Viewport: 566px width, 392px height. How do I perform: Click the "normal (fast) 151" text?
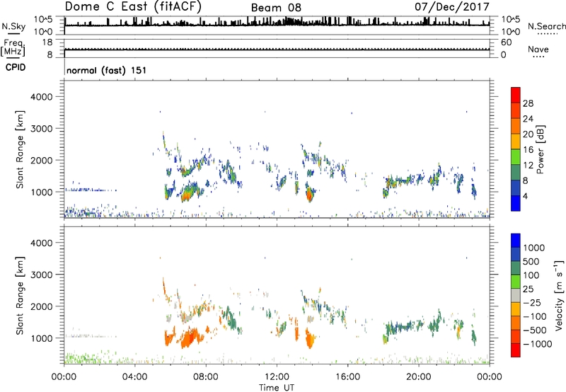(x=107, y=70)
